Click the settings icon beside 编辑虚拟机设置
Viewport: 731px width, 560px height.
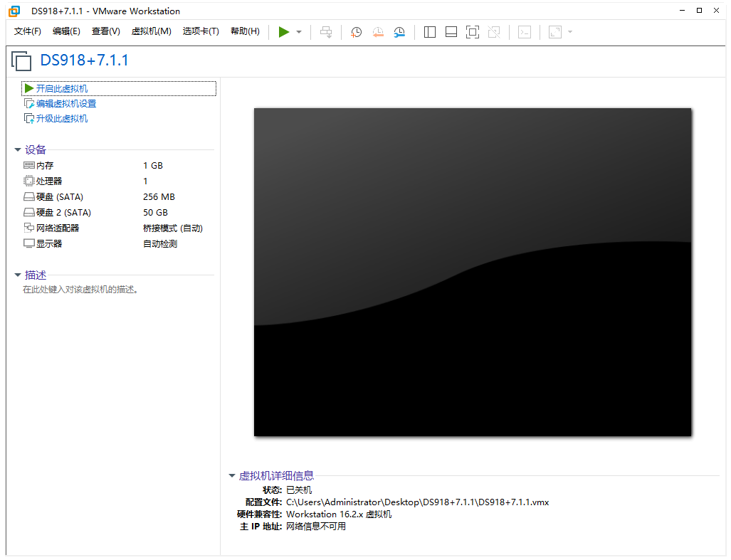(29, 103)
